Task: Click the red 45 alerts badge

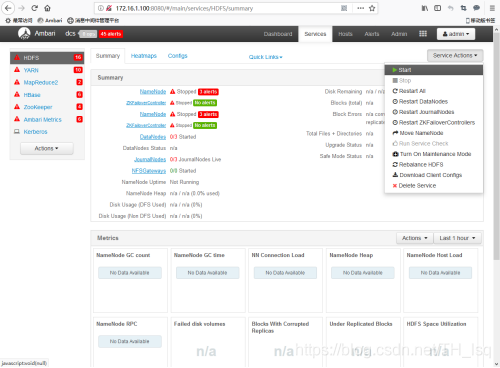Action: pos(111,34)
